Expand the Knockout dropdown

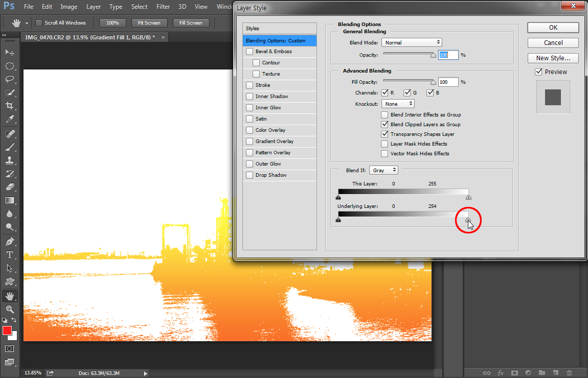[397, 104]
